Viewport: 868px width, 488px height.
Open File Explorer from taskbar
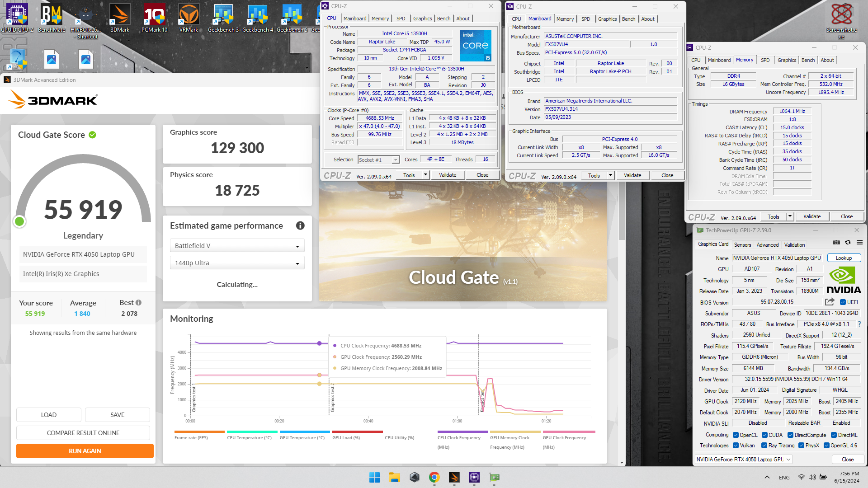coord(395,477)
